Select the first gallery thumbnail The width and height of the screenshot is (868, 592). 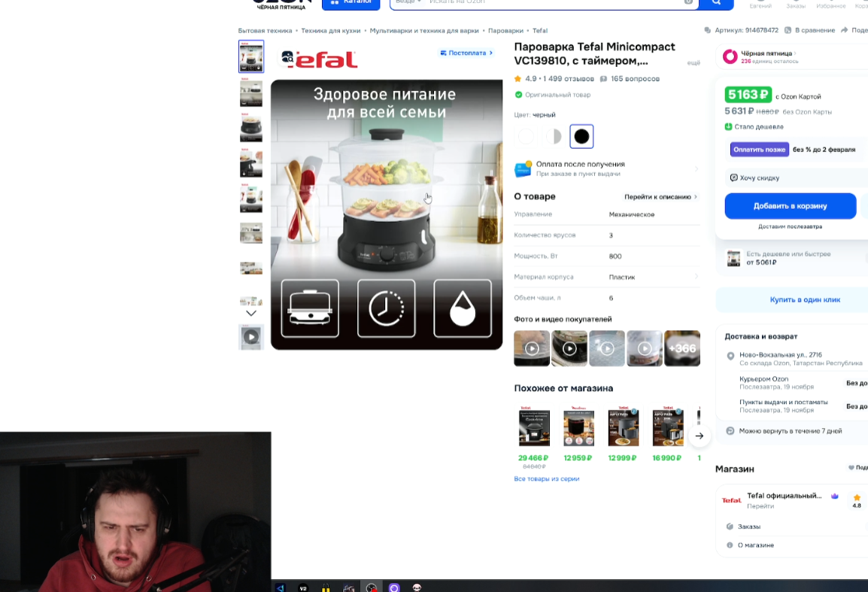click(x=251, y=56)
